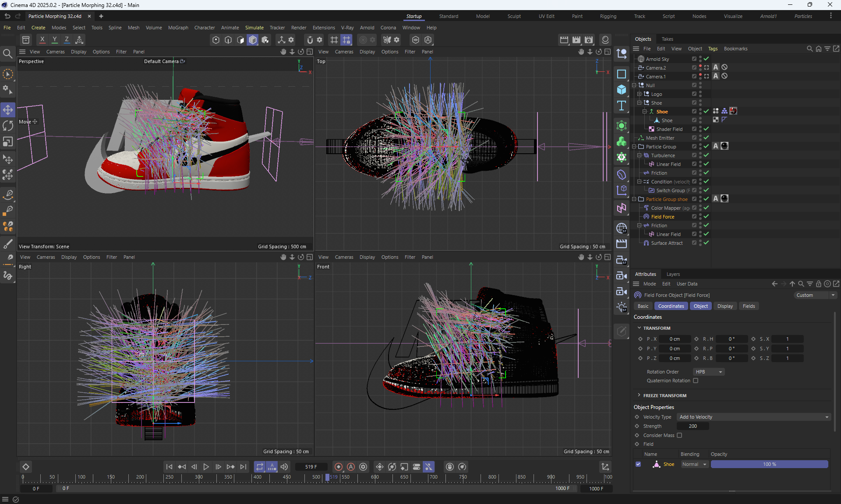The height and width of the screenshot is (504, 841).
Task: Click the Strength value input field
Action: pyautogui.click(x=693, y=426)
